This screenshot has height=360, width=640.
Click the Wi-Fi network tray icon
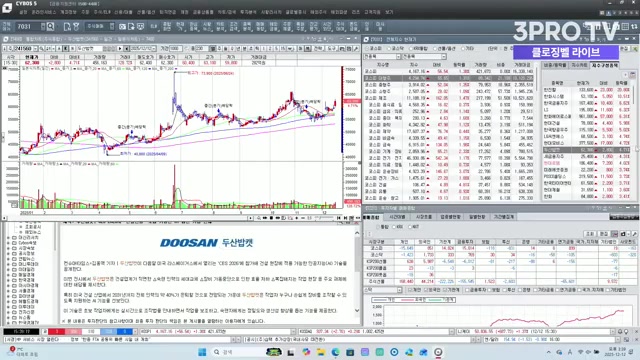tap(580, 352)
